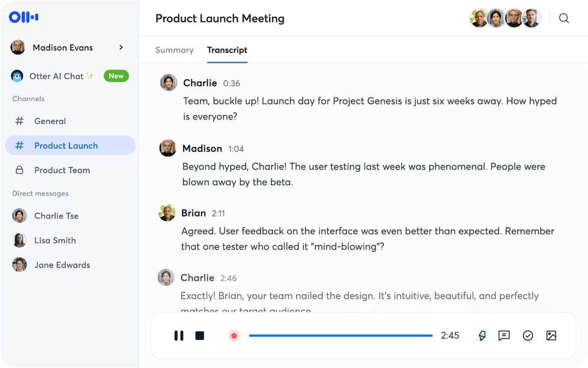
Task: Click the highlight marker icon in player
Action: [482, 335]
